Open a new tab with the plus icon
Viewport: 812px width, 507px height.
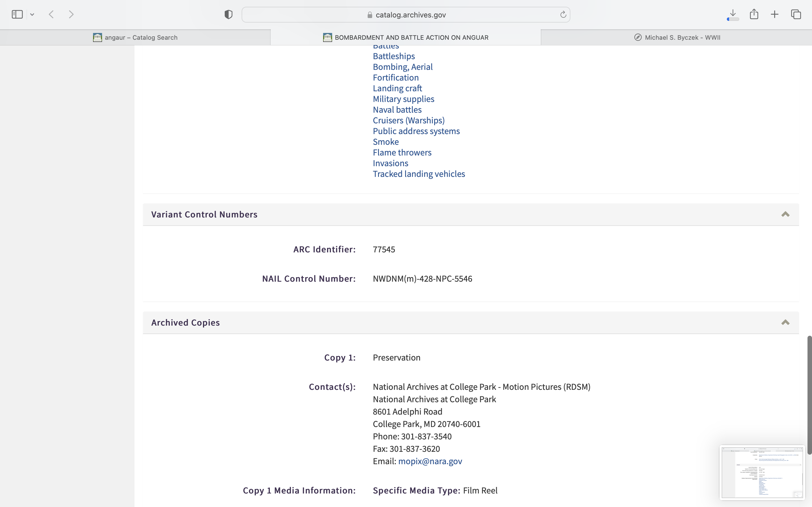[775, 14]
